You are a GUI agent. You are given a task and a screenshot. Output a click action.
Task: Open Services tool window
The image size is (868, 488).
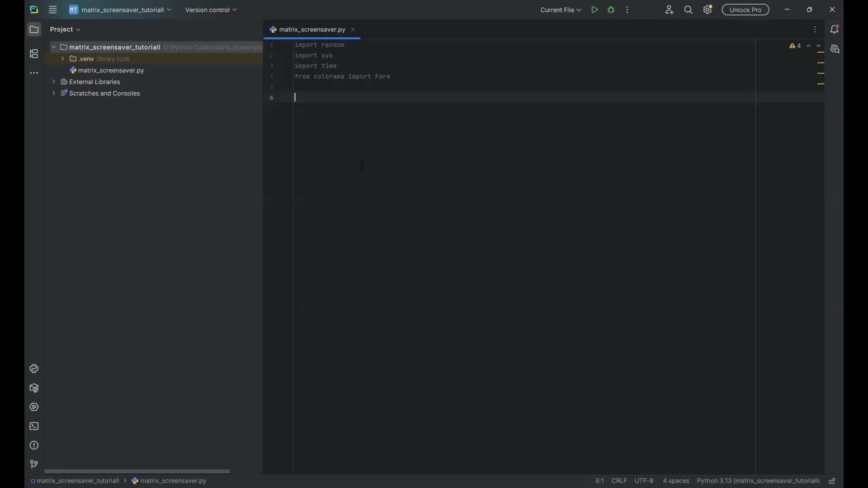[x=34, y=407]
